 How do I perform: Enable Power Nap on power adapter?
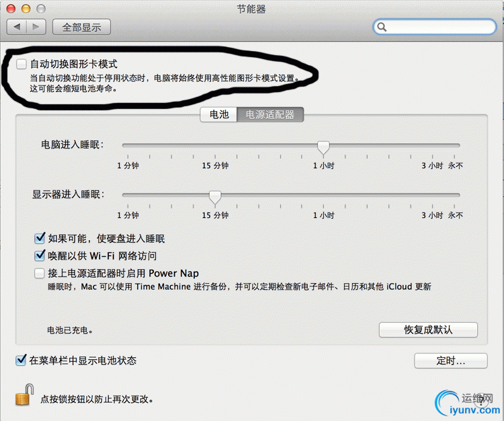[x=40, y=273]
